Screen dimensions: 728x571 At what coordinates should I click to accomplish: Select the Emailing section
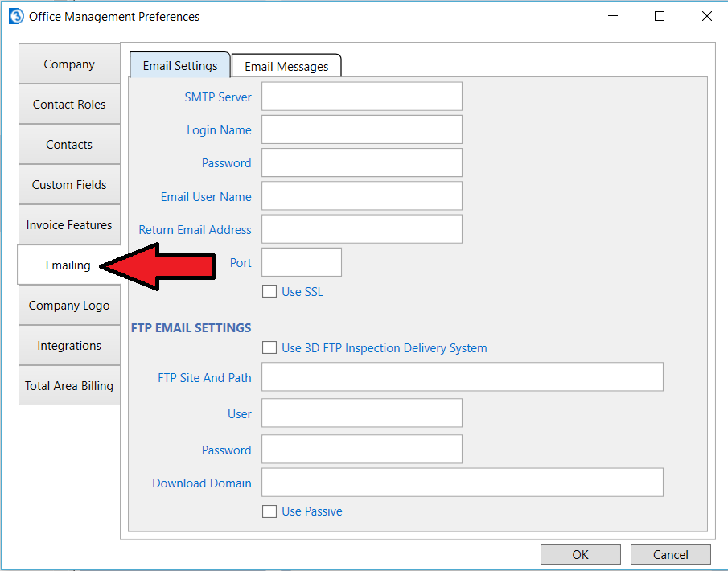coord(68,265)
